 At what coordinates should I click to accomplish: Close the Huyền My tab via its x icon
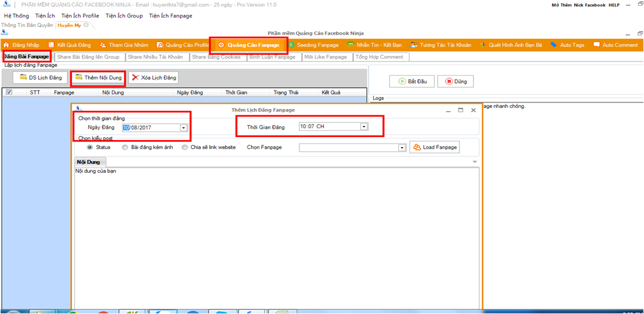click(86, 25)
